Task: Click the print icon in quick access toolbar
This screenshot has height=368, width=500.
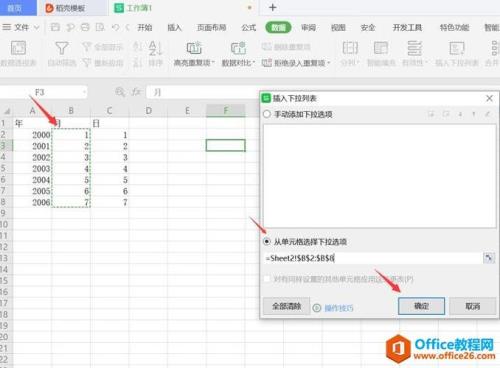Action: (x=85, y=27)
